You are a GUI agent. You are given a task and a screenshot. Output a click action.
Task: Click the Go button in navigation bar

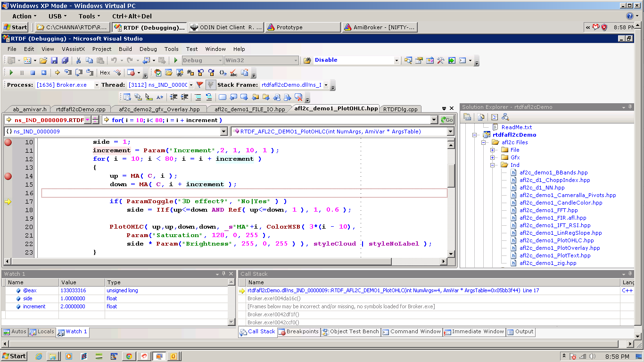coord(446,120)
